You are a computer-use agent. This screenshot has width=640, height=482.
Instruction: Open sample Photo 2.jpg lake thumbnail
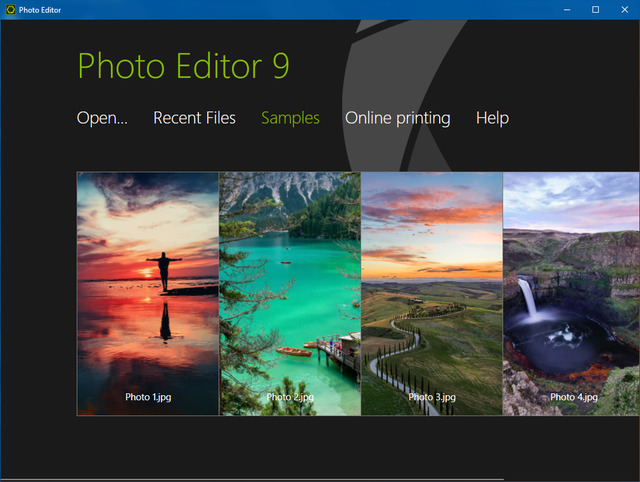point(290,294)
